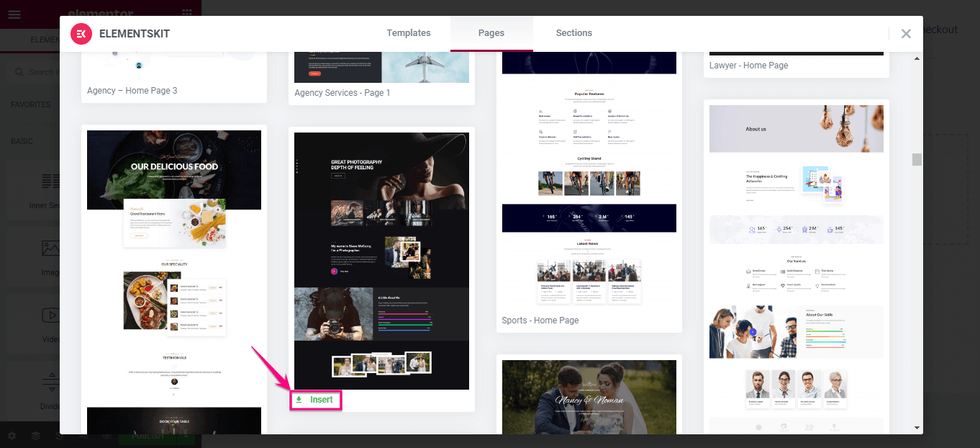The image size is (980, 448).
Task: Collapse the BASIC widget group
Action: point(22,141)
